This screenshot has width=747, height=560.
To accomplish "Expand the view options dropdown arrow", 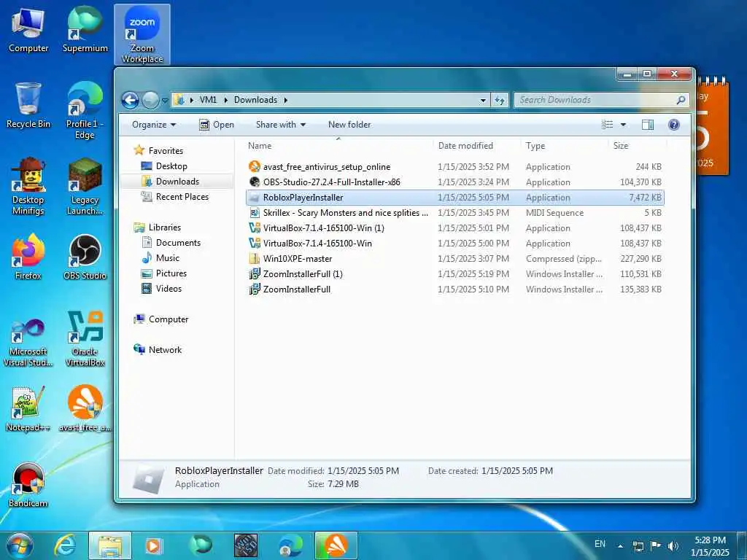I will coord(623,125).
